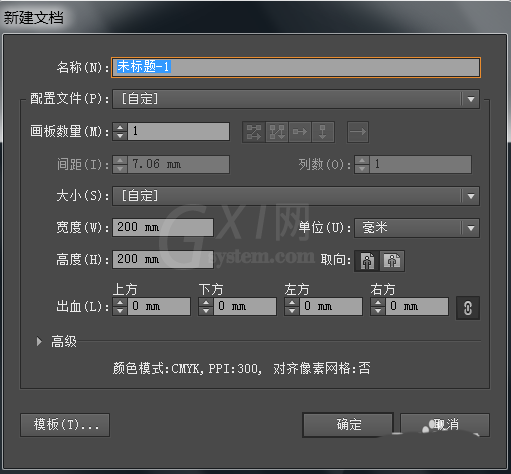
Task: Increase 左方 left bleed stepper
Action: [292, 302]
